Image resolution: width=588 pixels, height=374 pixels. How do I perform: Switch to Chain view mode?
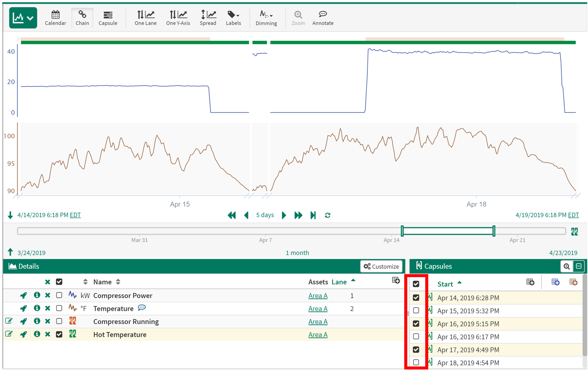coord(82,18)
